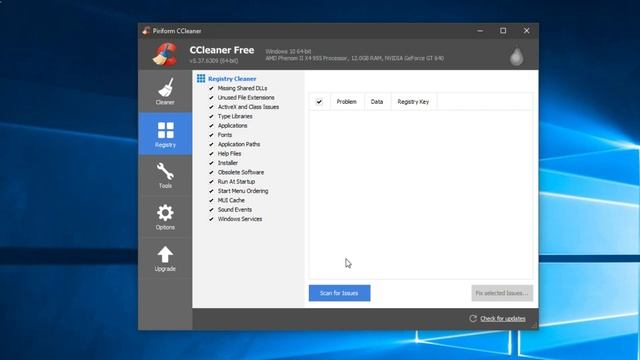Screen dimensions: 640x360
Task: Click the refresh icon beside Check for updates
Action: pyautogui.click(x=473, y=318)
